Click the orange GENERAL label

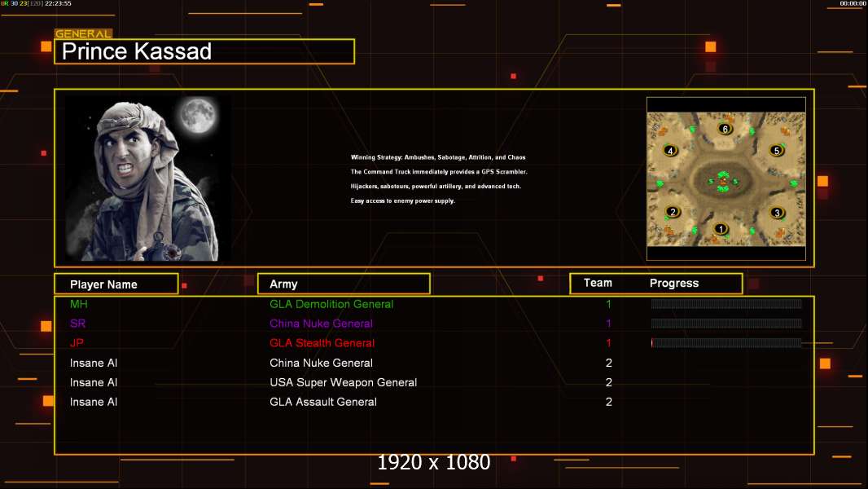83,33
